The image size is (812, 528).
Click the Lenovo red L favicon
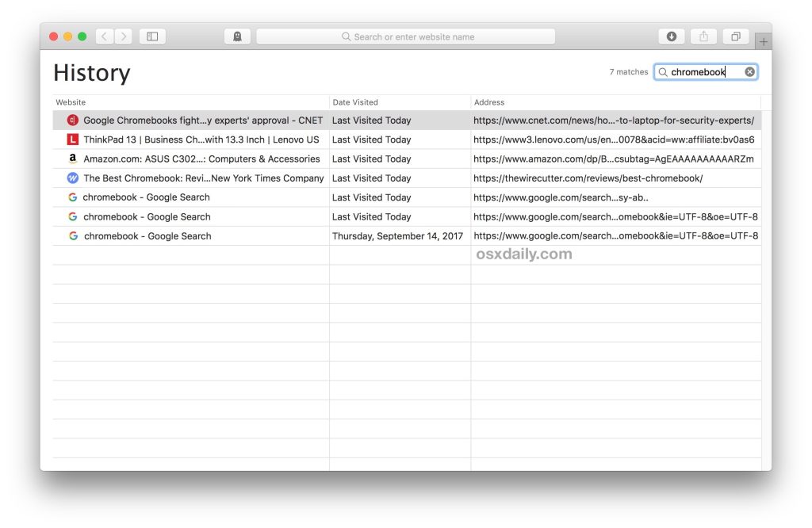pyautogui.click(x=73, y=140)
